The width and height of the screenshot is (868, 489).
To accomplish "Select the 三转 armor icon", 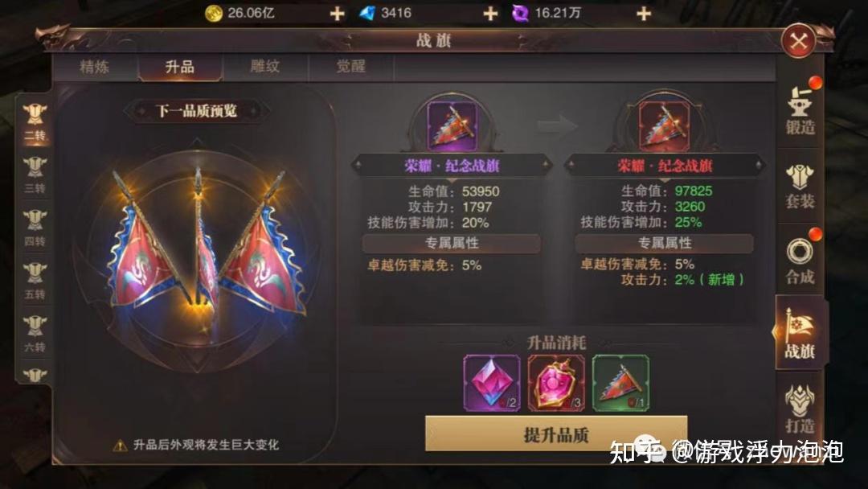I will click(x=35, y=175).
